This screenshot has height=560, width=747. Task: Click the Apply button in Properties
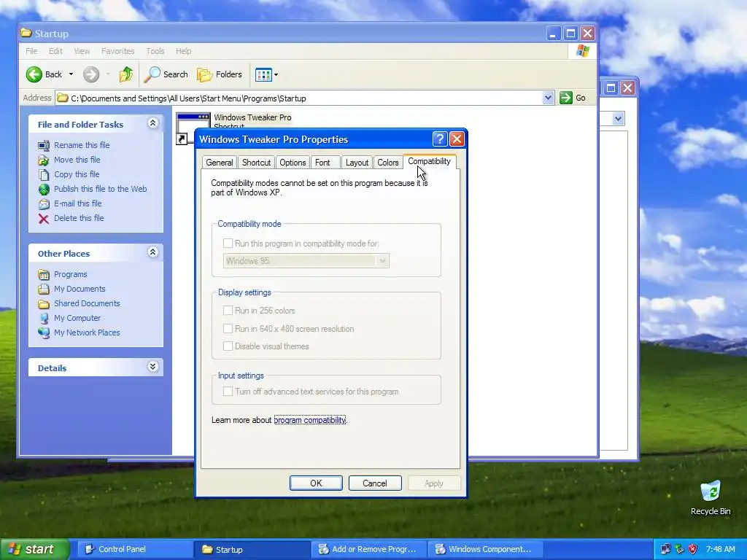433,483
